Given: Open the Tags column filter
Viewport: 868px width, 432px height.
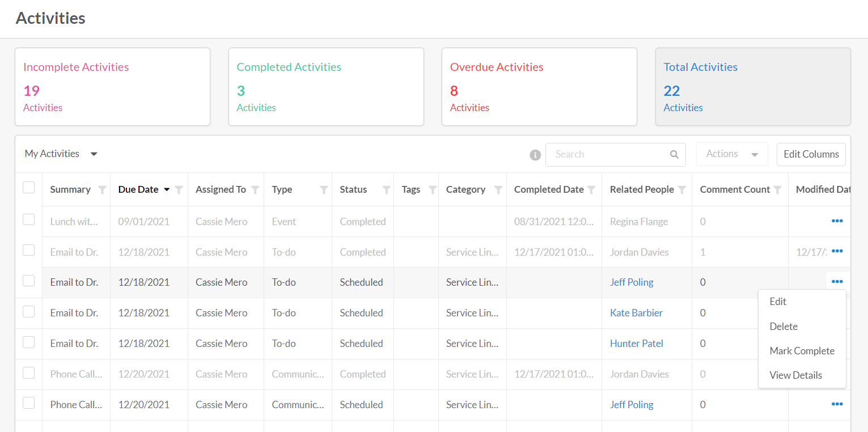Looking at the screenshot, I should click(x=433, y=190).
